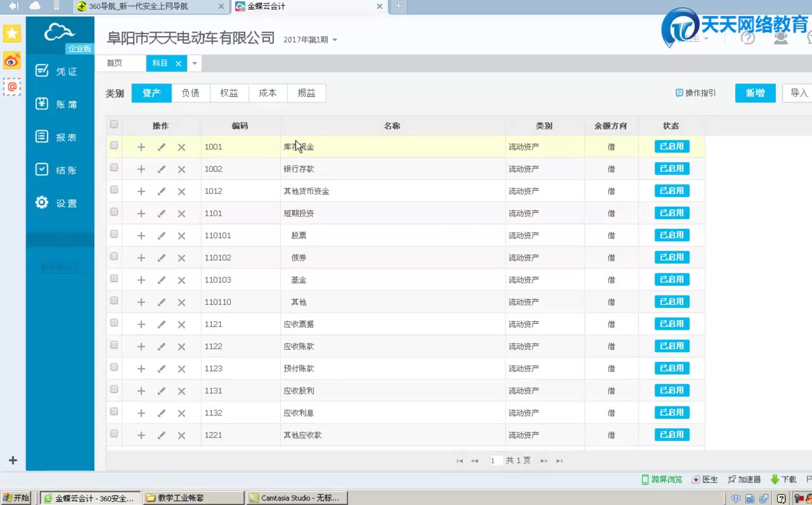This screenshot has height=505, width=812.
Task: Click the 已启用 status button for 库存现金
Action: (671, 146)
